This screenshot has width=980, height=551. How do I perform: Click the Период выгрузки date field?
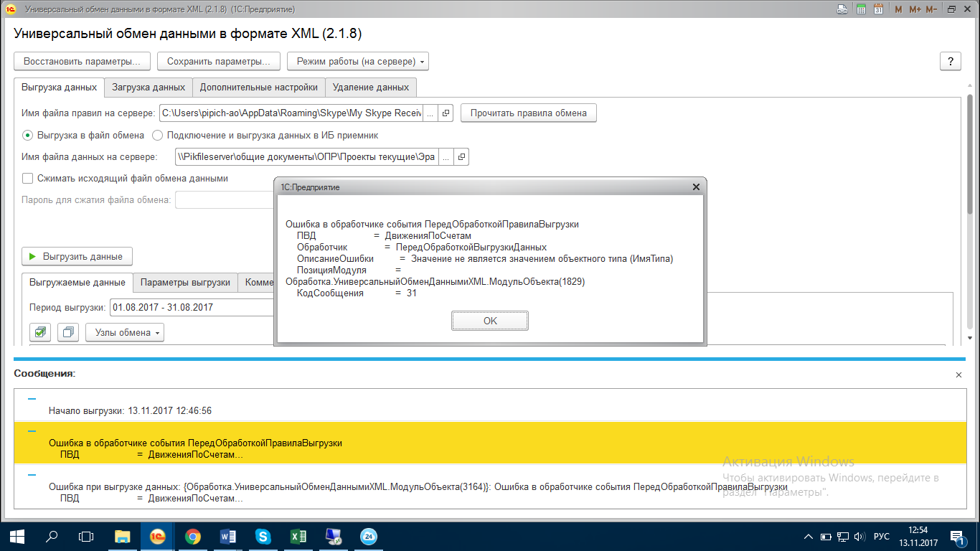191,307
